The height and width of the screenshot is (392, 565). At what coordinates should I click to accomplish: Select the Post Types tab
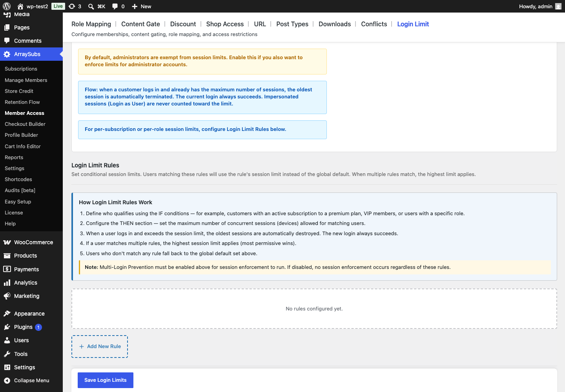[x=292, y=24]
